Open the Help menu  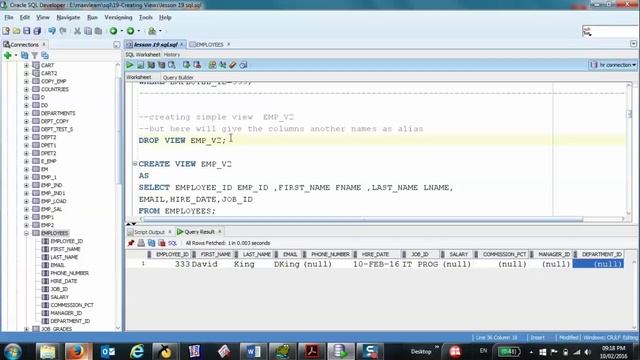click(x=165, y=18)
